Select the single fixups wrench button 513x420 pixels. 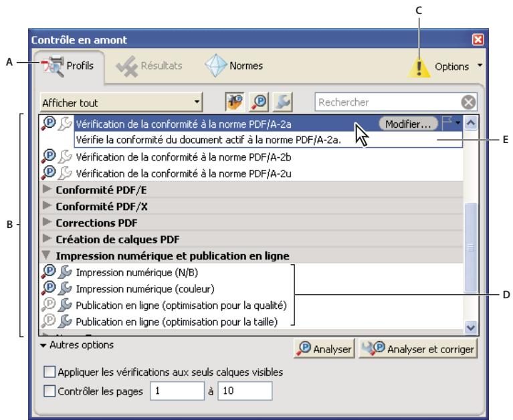pyautogui.click(x=283, y=102)
